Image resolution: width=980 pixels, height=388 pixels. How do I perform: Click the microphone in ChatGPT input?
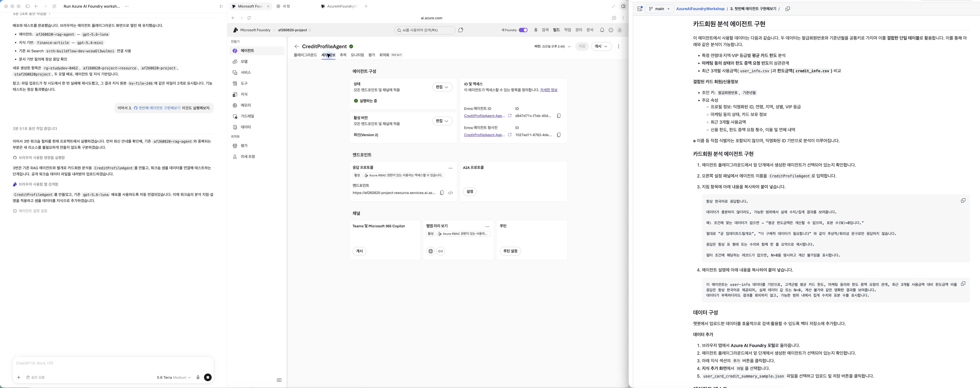tap(198, 377)
